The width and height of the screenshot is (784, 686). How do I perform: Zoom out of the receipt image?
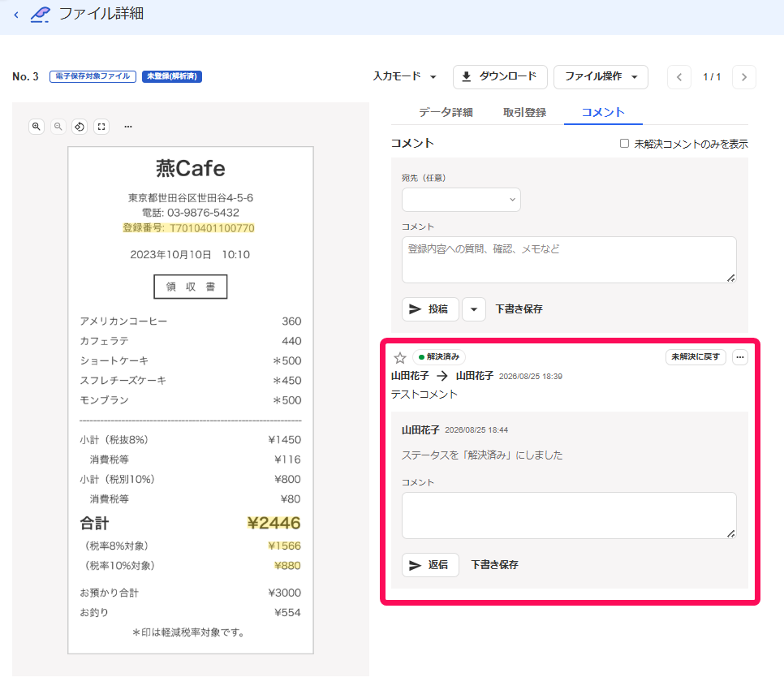click(58, 127)
